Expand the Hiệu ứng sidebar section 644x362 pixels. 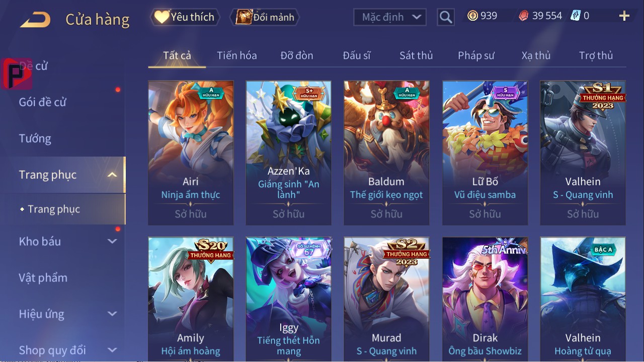coord(112,314)
